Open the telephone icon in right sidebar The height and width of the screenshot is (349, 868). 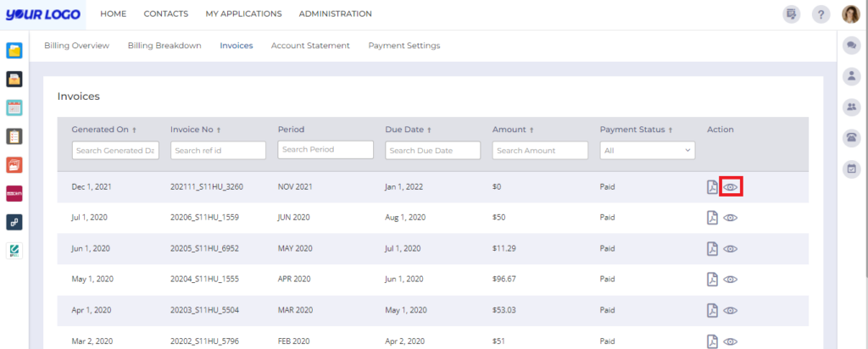[851, 138]
